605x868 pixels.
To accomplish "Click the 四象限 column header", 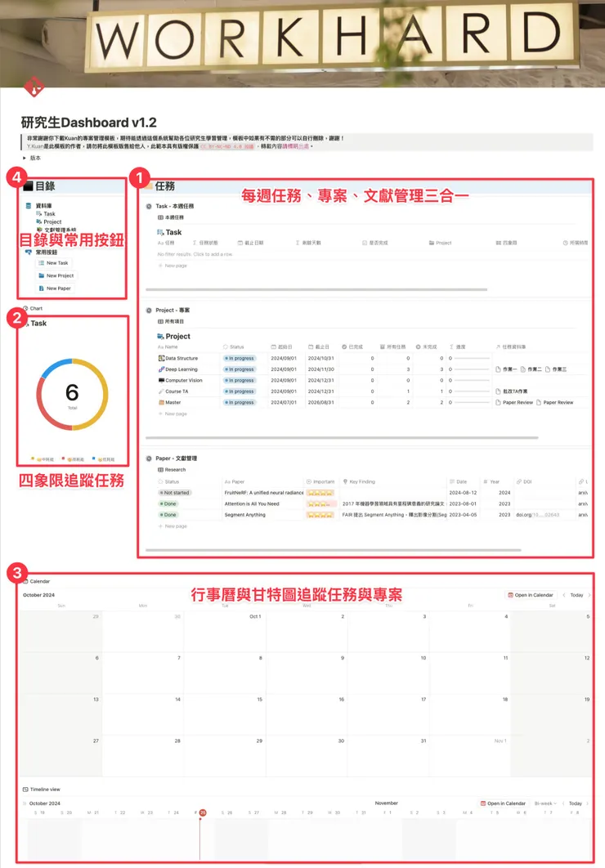I will coord(506,243).
